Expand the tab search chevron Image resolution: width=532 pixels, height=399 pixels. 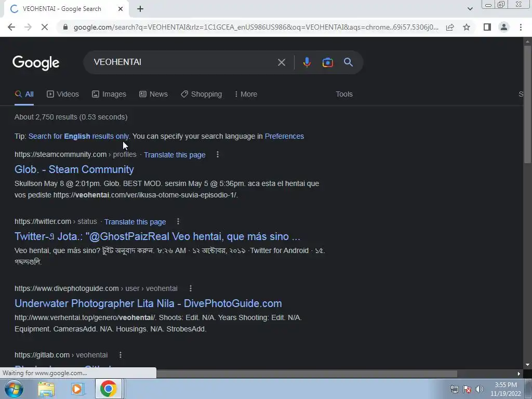click(470, 9)
